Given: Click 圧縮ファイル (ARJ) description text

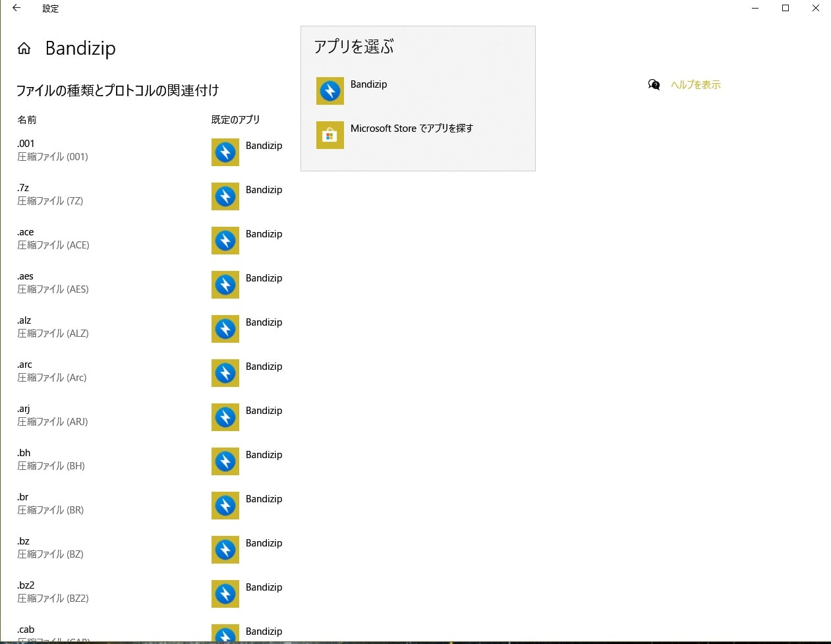Looking at the screenshot, I should pos(53,422).
